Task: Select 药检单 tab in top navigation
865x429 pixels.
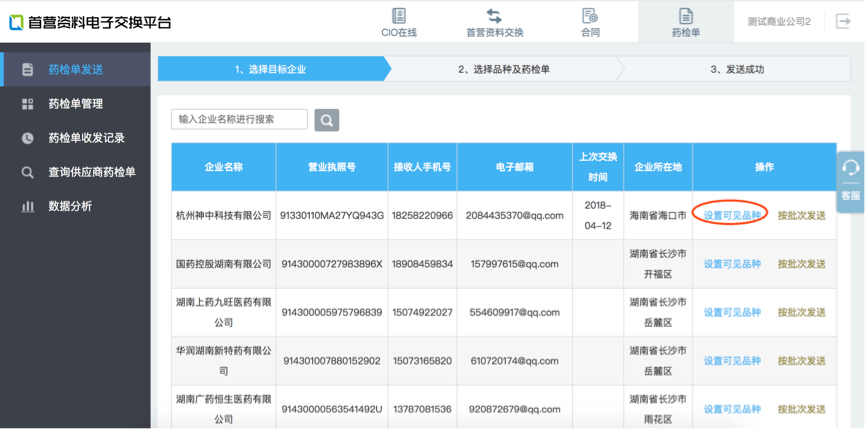Action: (x=686, y=23)
